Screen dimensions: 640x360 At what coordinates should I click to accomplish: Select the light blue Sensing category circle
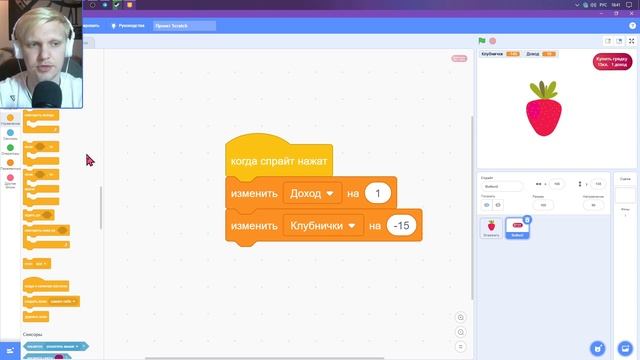[x=10, y=133]
